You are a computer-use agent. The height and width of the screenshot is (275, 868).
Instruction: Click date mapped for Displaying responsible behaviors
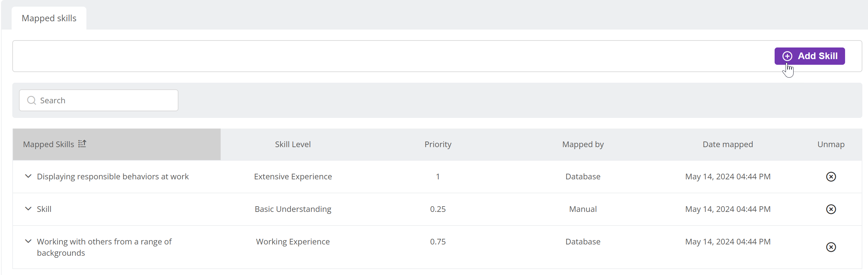[x=727, y=177]
